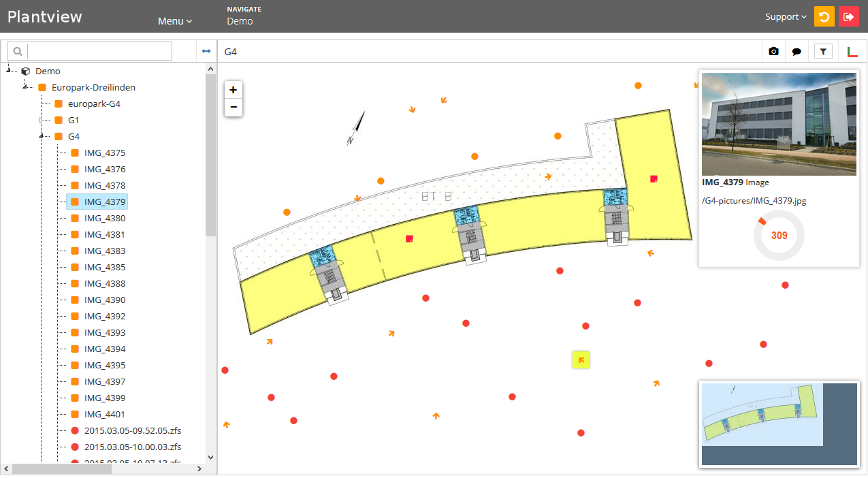Open the IMG_4379 building photo preview
Viewport: 868px width, 478px height.
point(779,124)
